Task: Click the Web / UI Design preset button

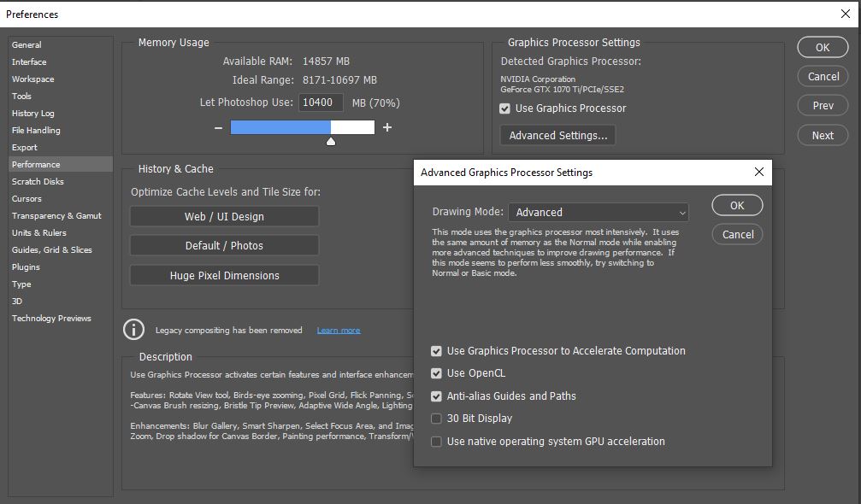Action: click(x=223, y=217)
